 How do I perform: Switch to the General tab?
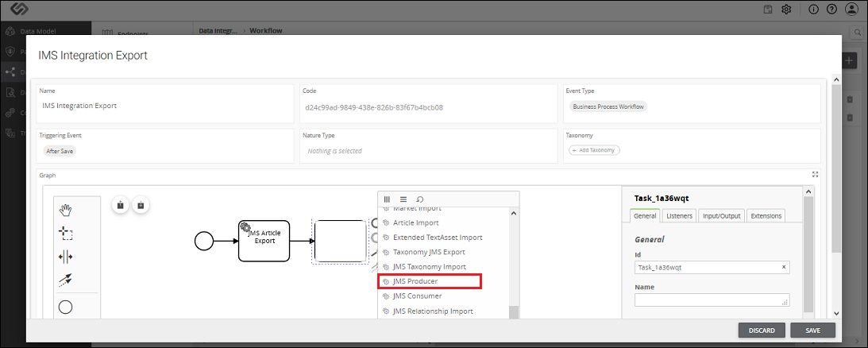pyautogui.click(x=645, y=216)
